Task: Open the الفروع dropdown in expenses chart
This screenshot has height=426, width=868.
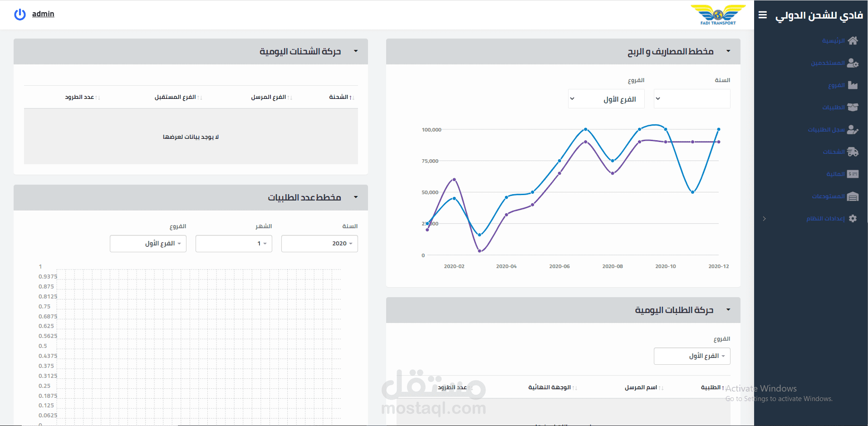Action: click(606, 98)
